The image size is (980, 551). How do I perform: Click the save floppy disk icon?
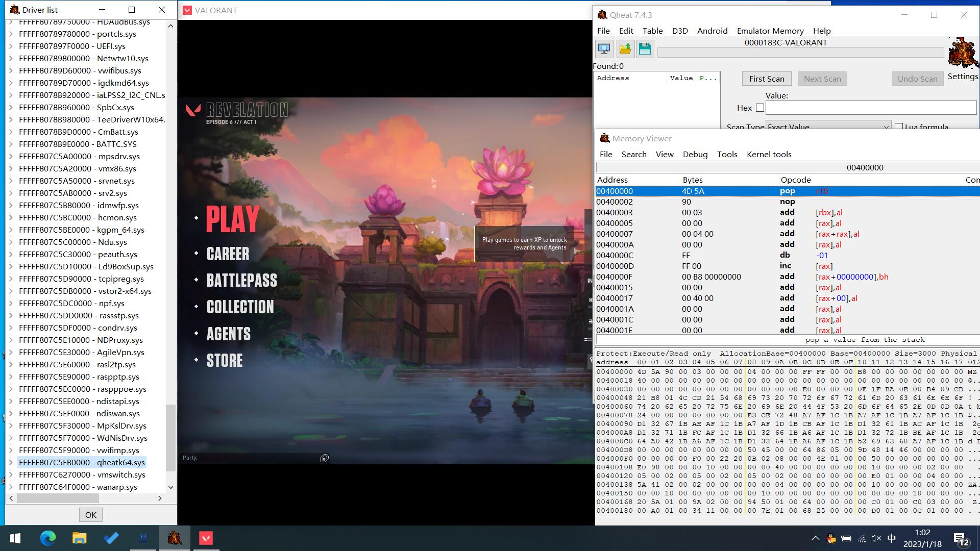(645, 49)
